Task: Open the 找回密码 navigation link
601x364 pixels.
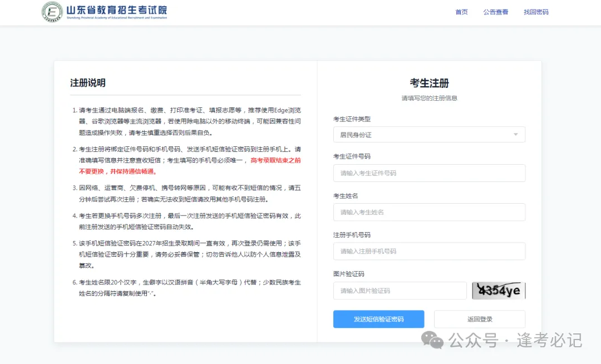Action: (536, 12)
